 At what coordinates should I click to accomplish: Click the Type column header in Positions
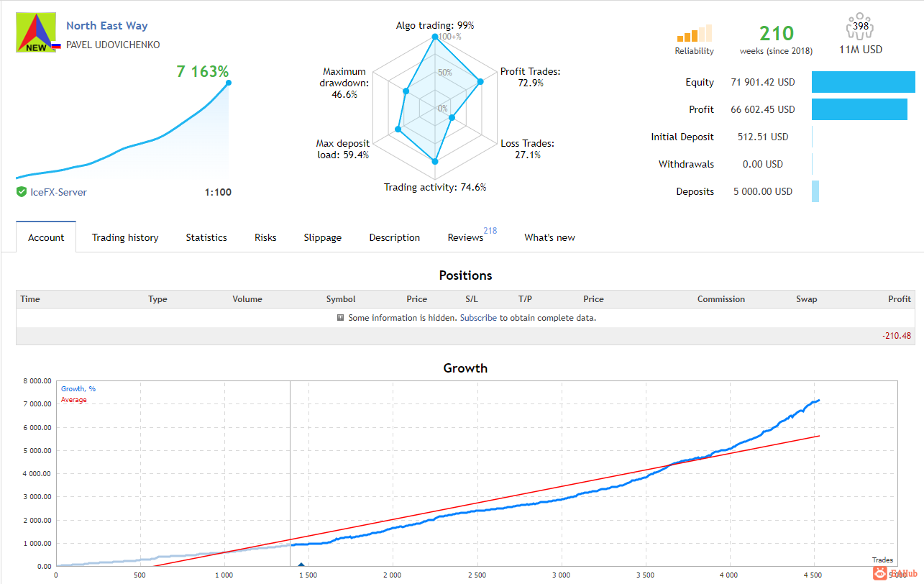pyautogui.click(x=157, y=299)
